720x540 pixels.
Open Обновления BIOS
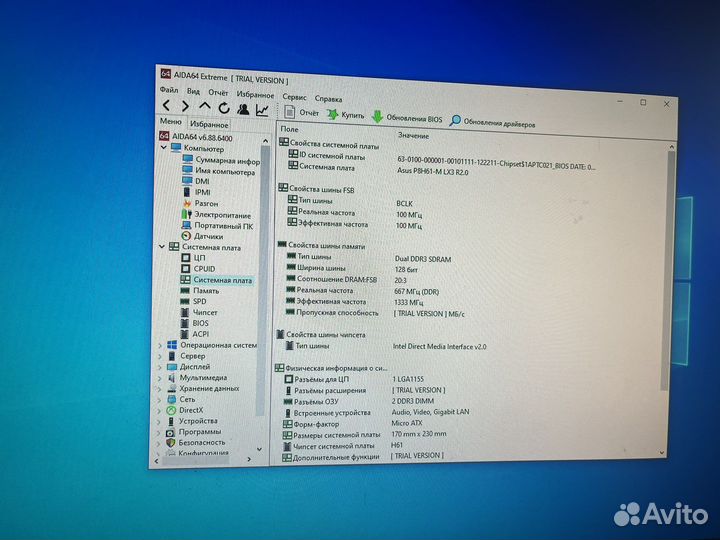pyautogui.click(x=407, y=118)
